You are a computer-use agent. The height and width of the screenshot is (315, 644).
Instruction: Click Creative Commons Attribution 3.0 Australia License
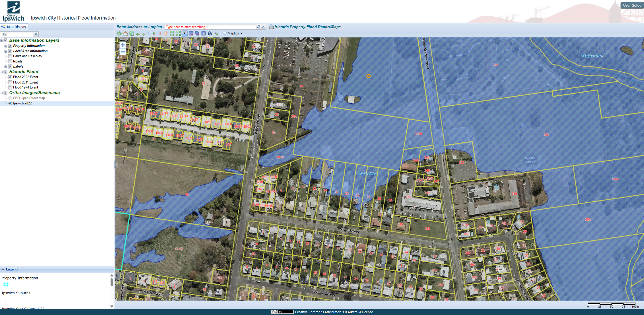[x=334, y=312]
